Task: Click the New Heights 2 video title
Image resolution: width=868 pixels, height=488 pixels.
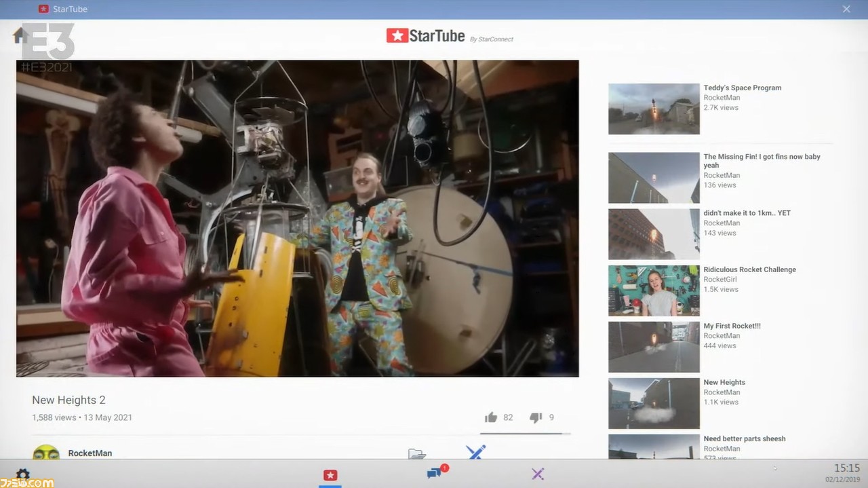Action: 68,400
